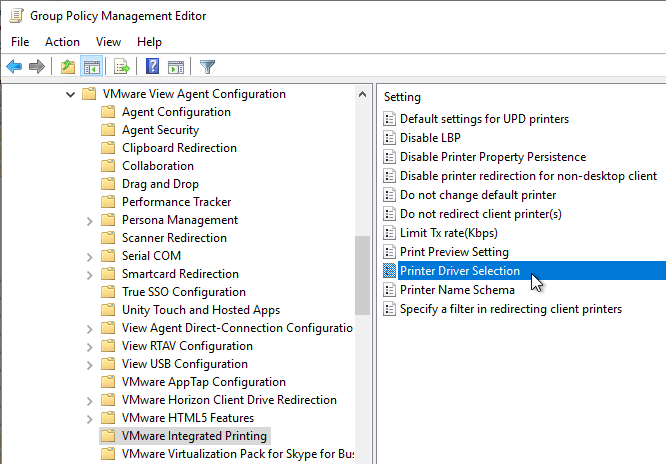
Task: Open the Help question mark toolbar icon
Action: (x=152, y=66)
